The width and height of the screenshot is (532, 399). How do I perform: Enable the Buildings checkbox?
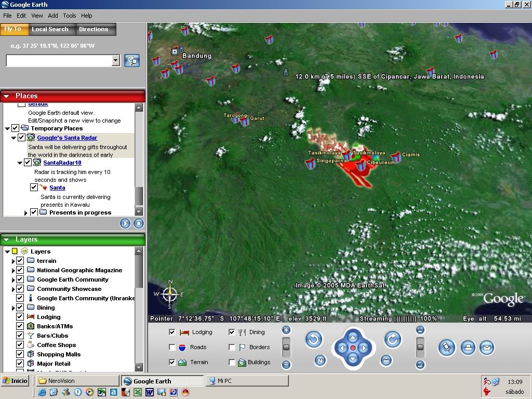point(232,362)
